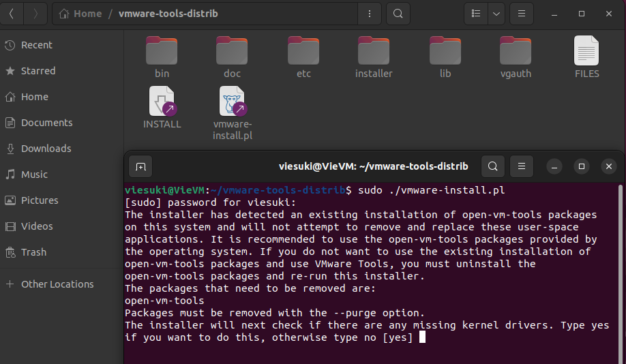Open Documents in the sidebar

click(x=61, y=123)
